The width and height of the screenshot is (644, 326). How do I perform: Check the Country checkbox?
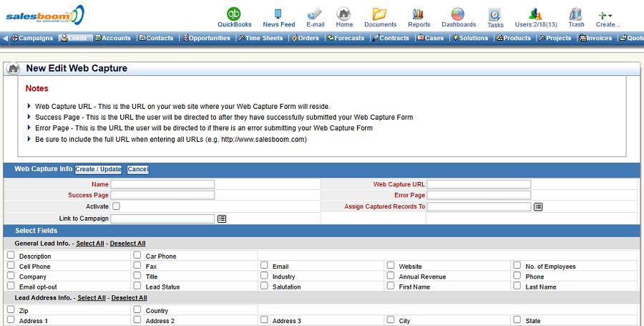(137, 310)
